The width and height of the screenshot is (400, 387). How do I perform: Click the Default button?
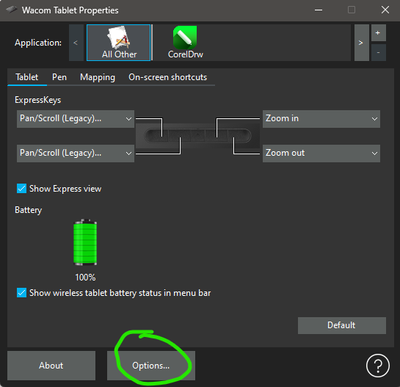342,325
